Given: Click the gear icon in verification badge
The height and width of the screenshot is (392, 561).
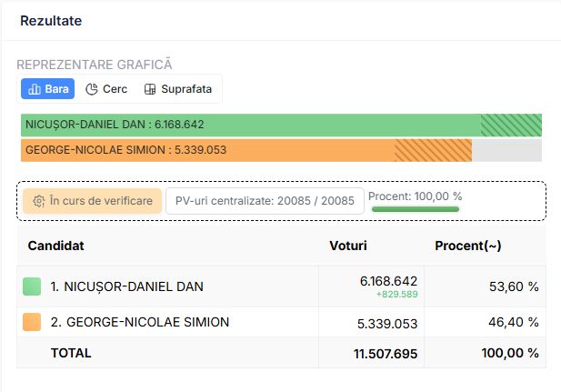Looking at the screenshot, I should pyautogui.click(x=38, y=201).
